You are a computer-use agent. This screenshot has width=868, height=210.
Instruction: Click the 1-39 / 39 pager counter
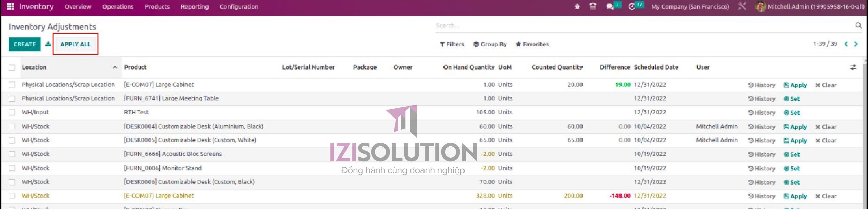pyautogui.click(x=825, y=44)
